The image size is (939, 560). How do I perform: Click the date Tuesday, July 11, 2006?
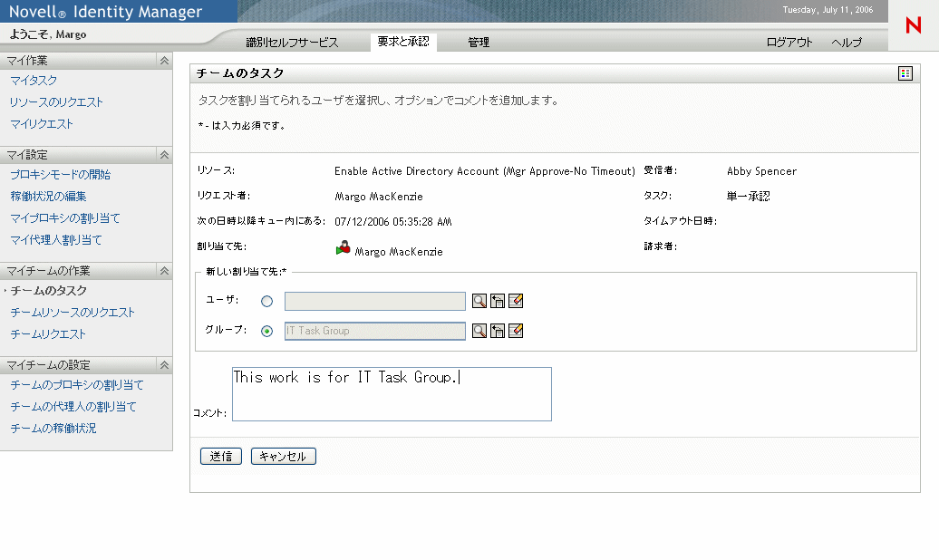[x=828, y=10]
